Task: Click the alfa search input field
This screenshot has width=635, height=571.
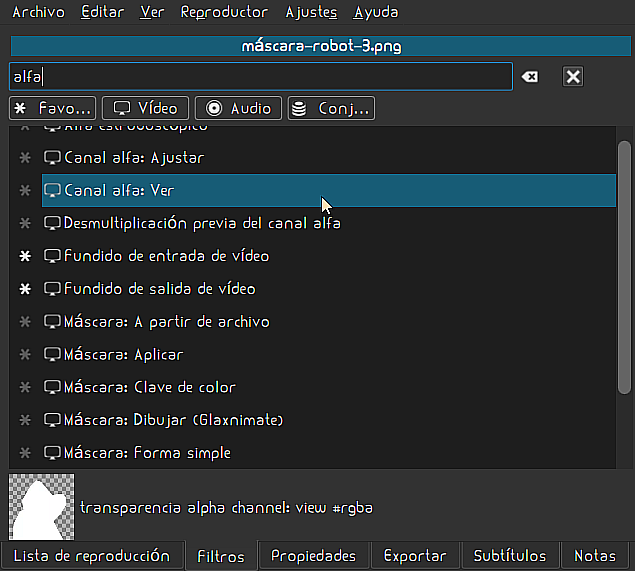Action: pyautogui.click(x=260, y=77)
